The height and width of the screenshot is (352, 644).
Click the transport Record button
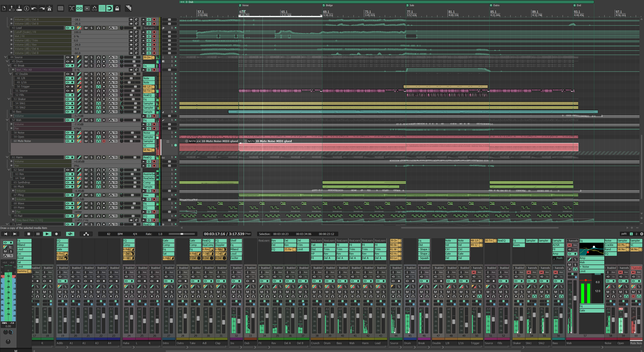(x=56, y=234)
